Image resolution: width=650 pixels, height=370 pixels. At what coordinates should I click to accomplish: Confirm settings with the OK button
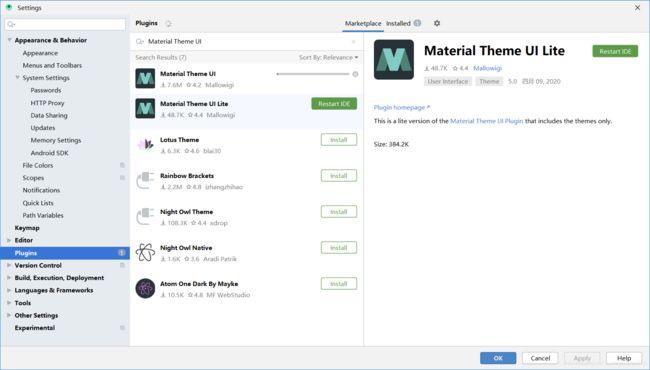coord(498,358)
